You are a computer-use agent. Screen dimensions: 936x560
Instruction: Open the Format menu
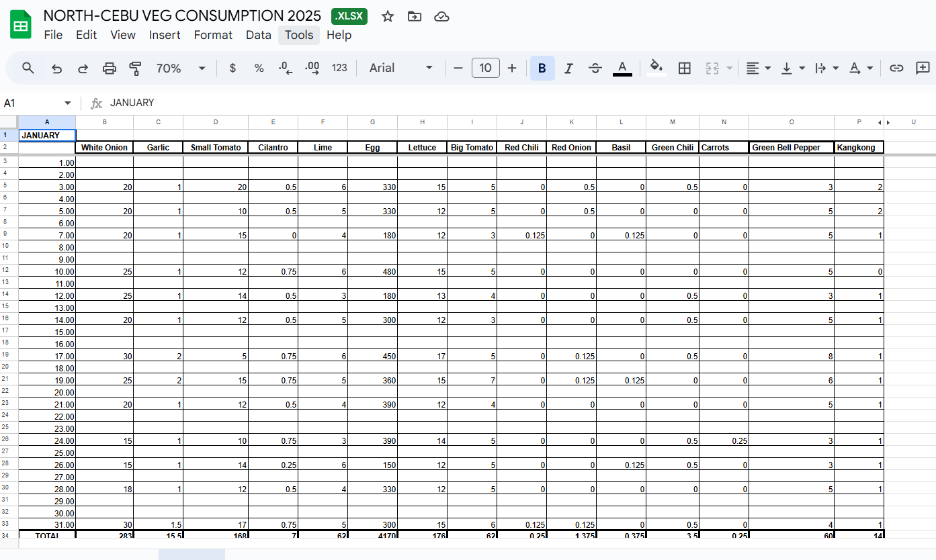pyautogui.click(x=213, y=35)
